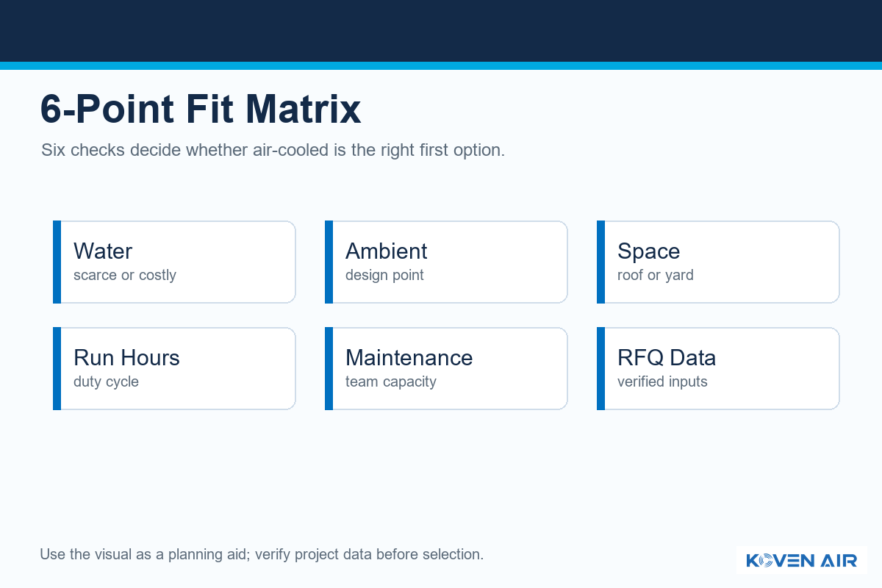Click the blue accent bar on Water card
The image size is (882, 588).
coord(57,262)
